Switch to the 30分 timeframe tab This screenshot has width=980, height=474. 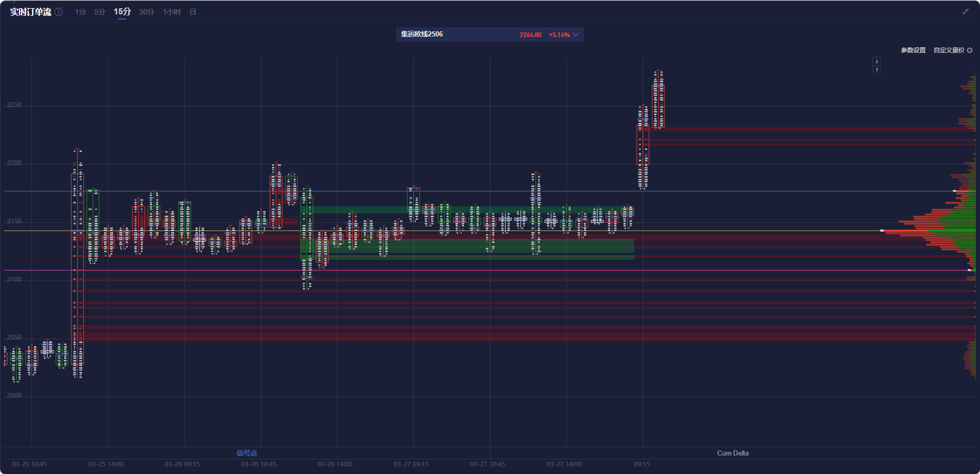click(x=147, y=12)
